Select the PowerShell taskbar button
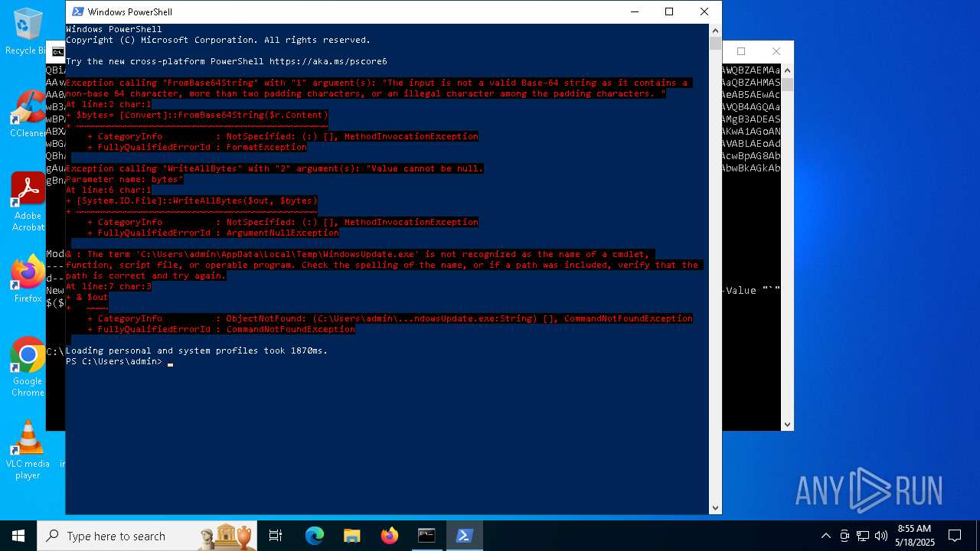 464,536
